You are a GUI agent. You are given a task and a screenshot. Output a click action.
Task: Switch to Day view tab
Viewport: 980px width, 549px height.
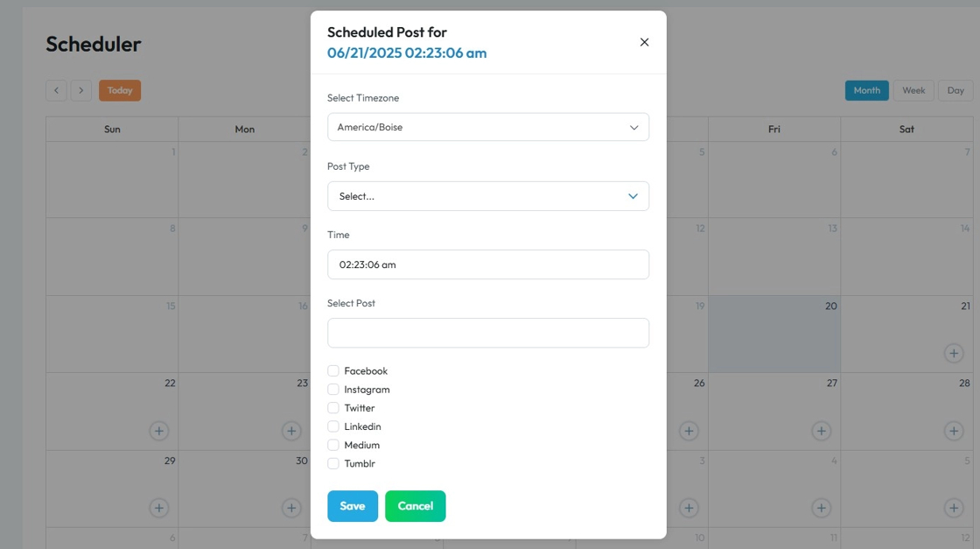tap(955, 90)
